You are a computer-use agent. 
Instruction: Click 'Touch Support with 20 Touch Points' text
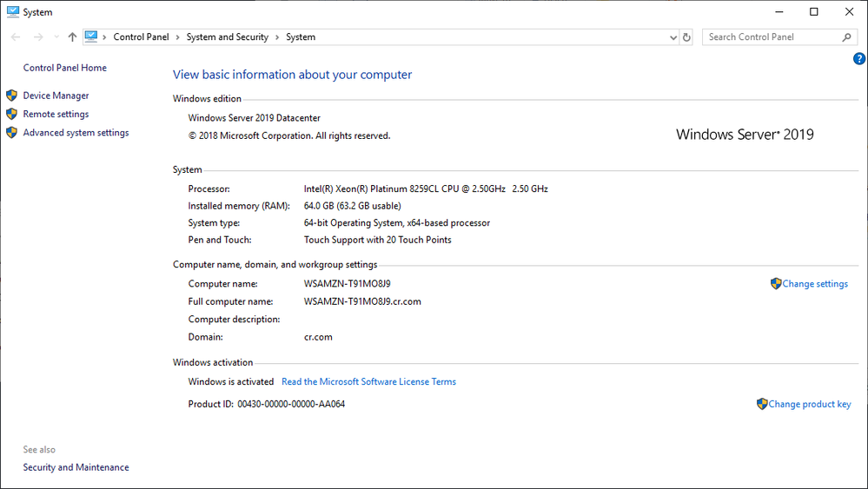[378, 240]
